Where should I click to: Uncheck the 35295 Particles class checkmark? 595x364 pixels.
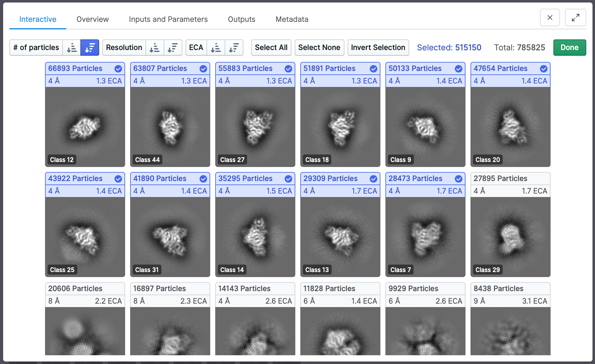click(x=288, y=179)
